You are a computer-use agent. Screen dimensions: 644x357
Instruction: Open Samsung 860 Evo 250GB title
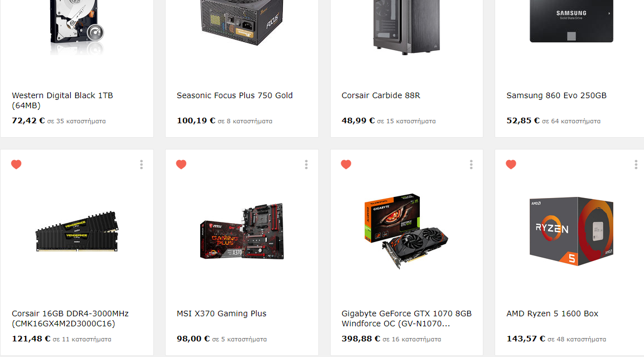coord(556,95)
